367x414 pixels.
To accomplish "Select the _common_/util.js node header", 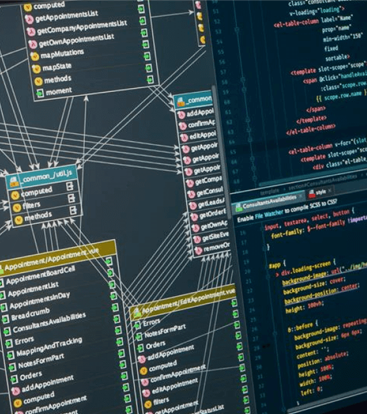I will pos(41,178).
